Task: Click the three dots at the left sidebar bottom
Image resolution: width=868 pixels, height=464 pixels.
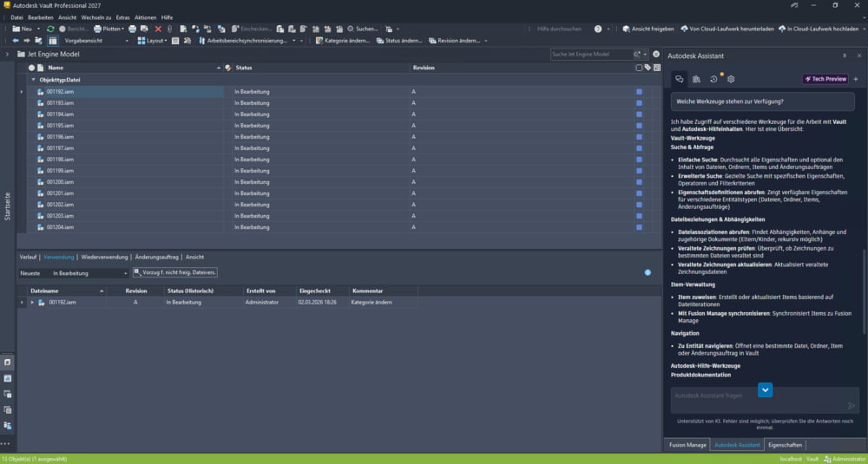Action: [5, 442]
